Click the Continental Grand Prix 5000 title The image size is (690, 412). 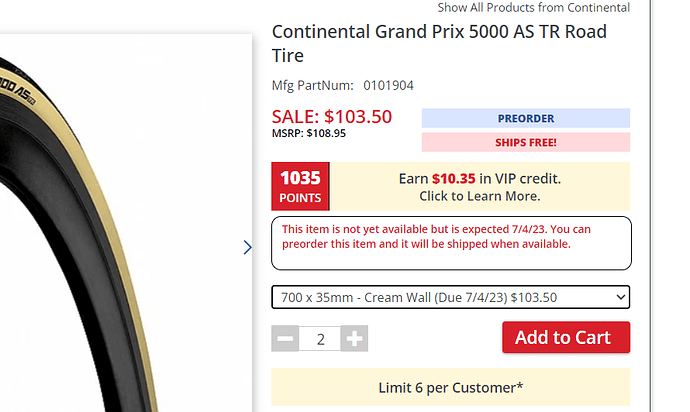439,44
